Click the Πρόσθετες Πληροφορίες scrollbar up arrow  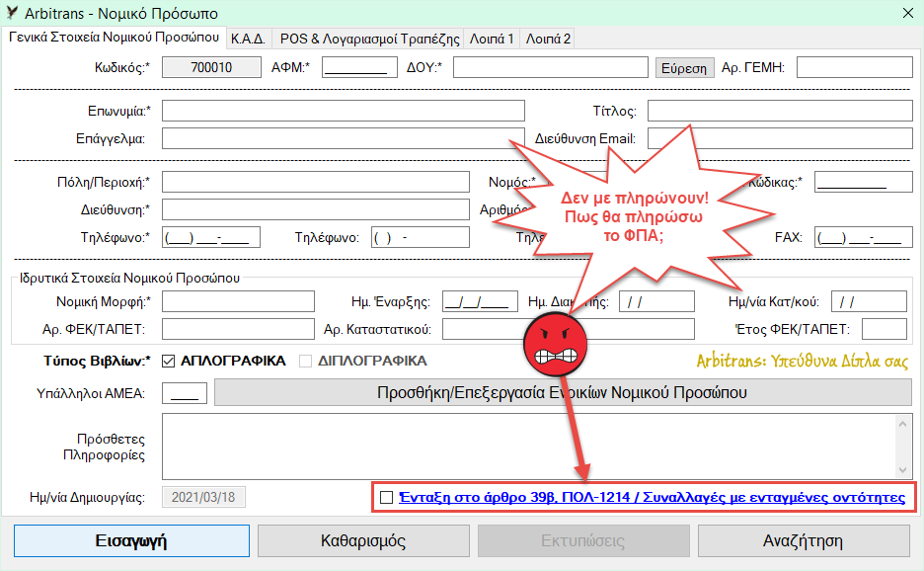tap(903, 424)
